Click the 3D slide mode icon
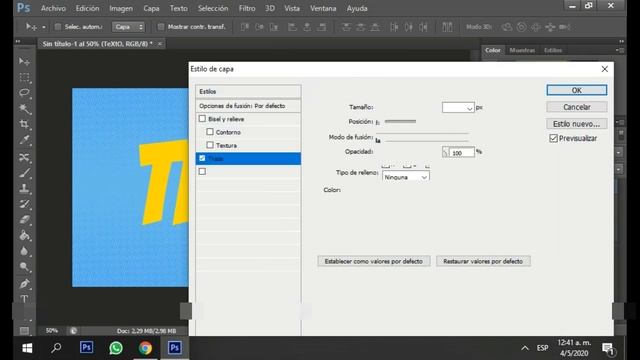This screenshot has height=360, width=640. click(x=550, y=27)
